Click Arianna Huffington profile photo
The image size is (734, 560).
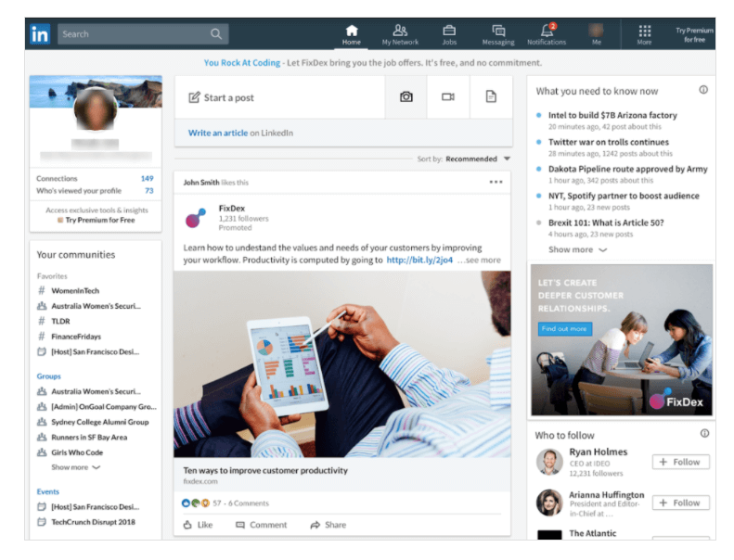point(549,503)
